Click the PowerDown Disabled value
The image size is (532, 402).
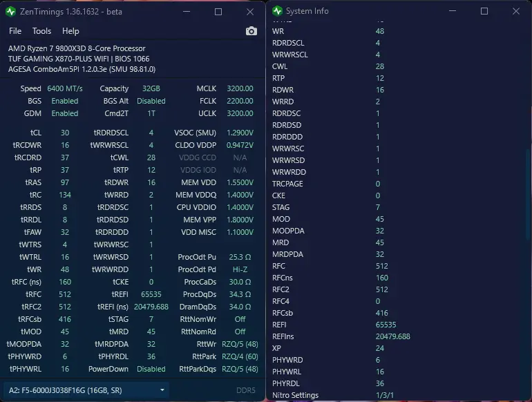(x=151, y=369)
